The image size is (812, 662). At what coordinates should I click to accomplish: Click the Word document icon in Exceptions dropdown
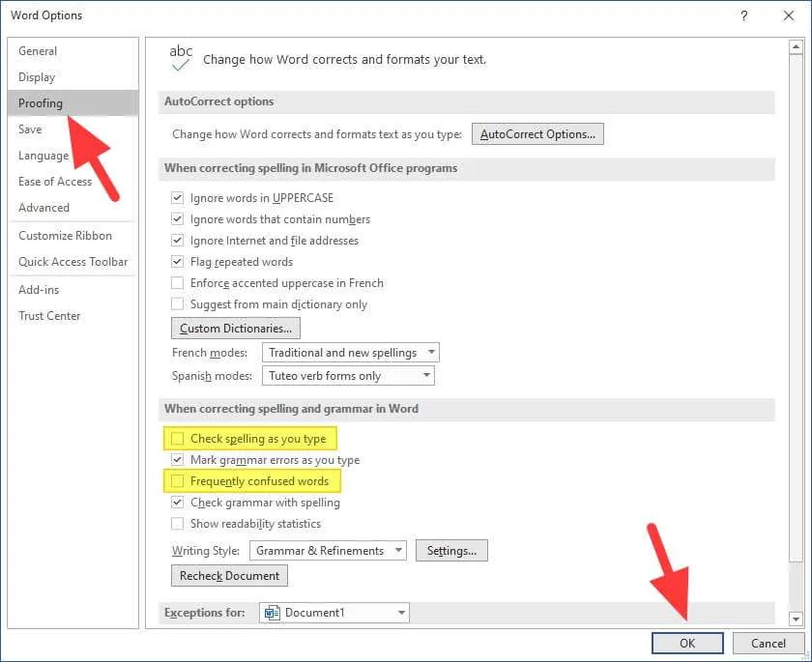[x=272, y=613]
